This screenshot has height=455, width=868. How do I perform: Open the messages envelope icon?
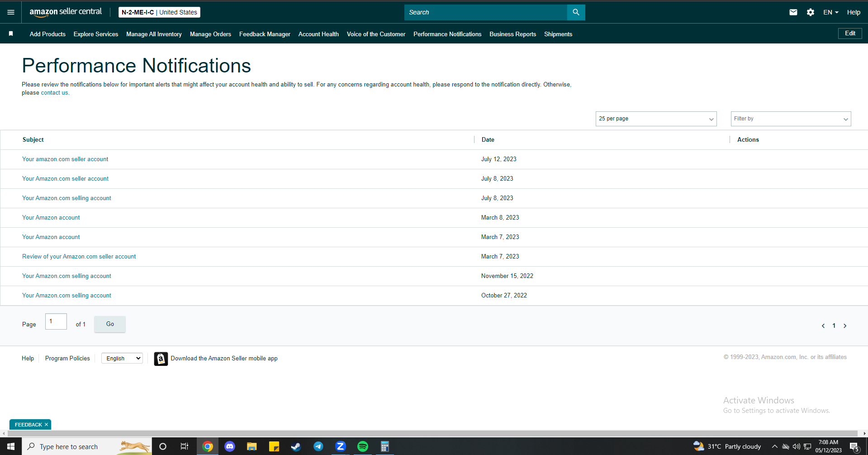pyautogui.click(x=793, y=12)
